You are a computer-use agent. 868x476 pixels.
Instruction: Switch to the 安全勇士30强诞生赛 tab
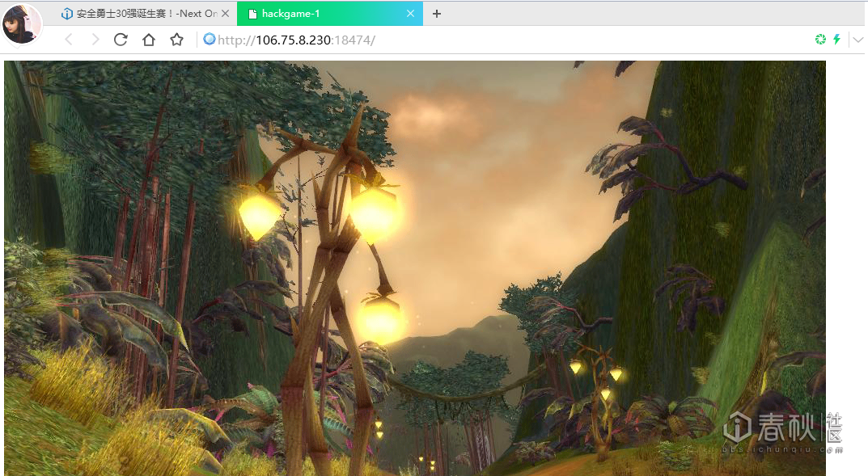point(145,14)
